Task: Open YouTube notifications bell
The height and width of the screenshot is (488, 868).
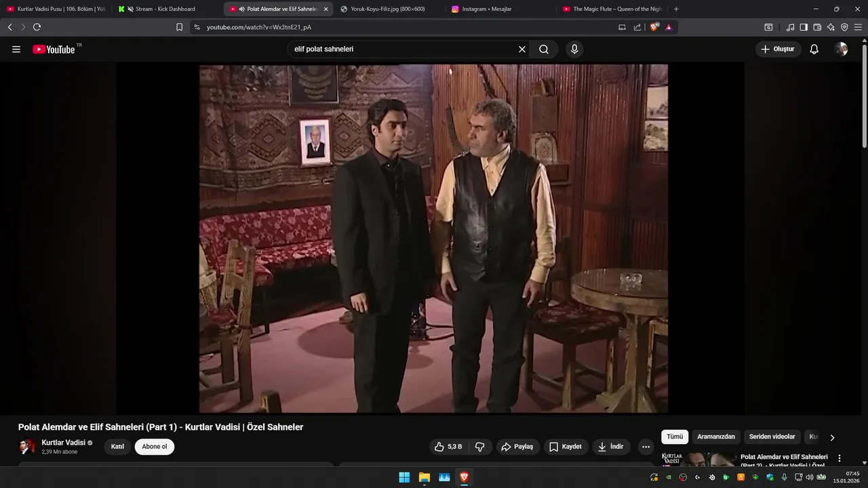Action: (x=814, y=49)
